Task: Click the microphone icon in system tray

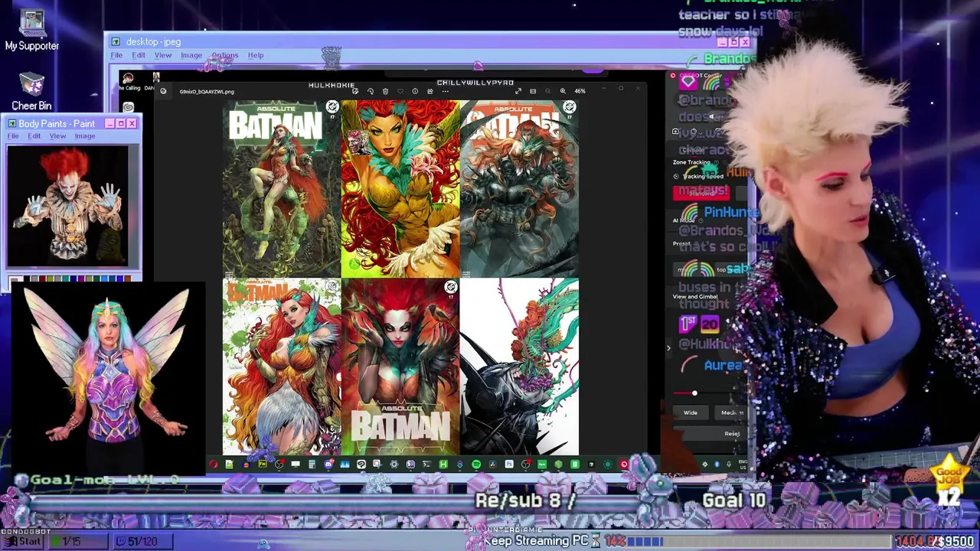Action: click(x=729, y=465)
